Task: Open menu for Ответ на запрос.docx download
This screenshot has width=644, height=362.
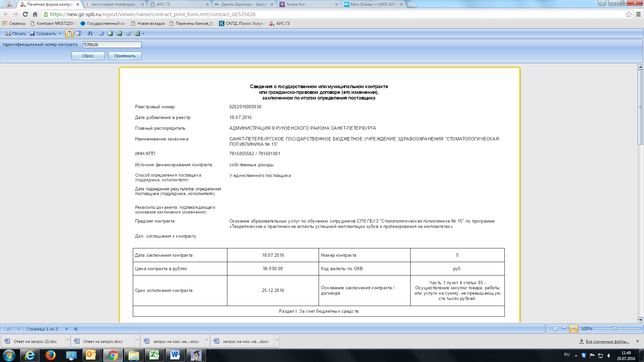Action: pyautogui.click(x=137, y=340)
